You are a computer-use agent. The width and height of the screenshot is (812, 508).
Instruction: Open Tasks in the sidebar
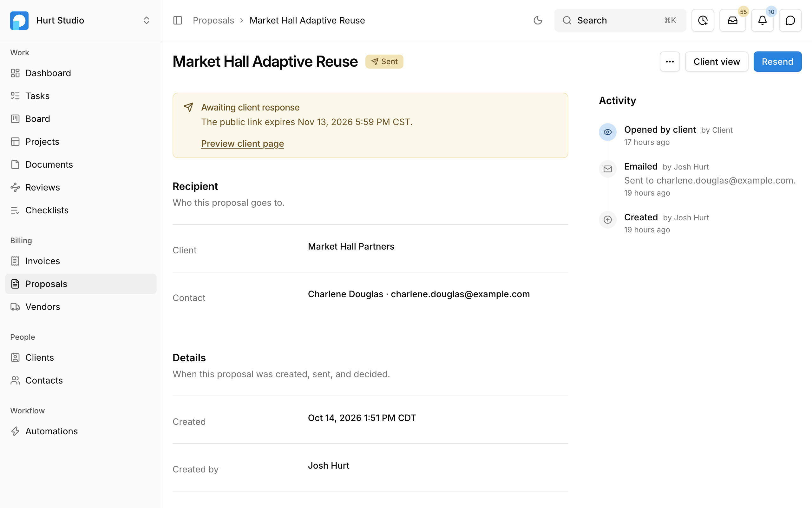tap(81, 96)
